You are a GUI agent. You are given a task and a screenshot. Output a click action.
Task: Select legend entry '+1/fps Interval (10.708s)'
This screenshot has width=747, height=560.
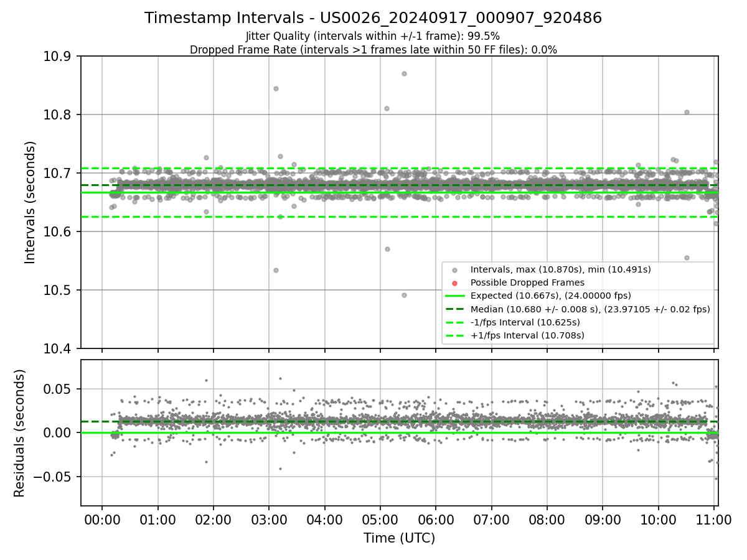pos(527,335)
